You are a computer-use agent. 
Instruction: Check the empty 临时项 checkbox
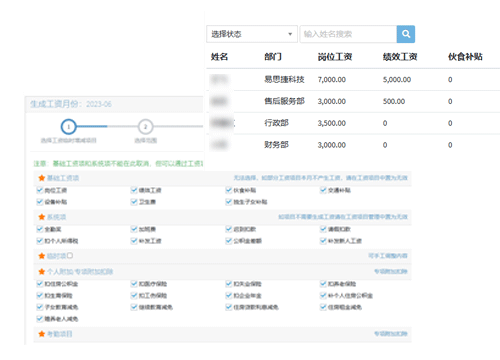pos(70,255)
